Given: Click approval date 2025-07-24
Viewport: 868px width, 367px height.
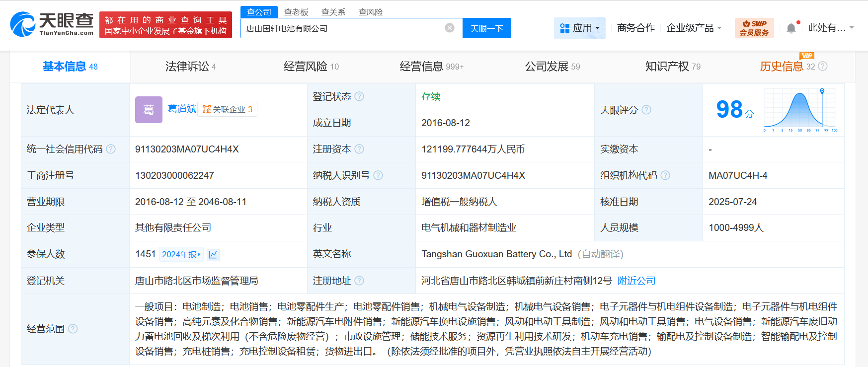Looking at the screenshot, I should pos(733,202).
